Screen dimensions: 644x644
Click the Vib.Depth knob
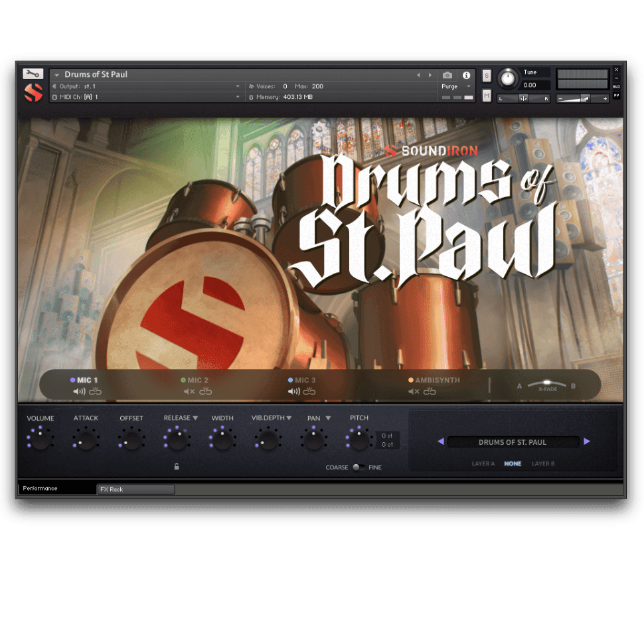268,440
